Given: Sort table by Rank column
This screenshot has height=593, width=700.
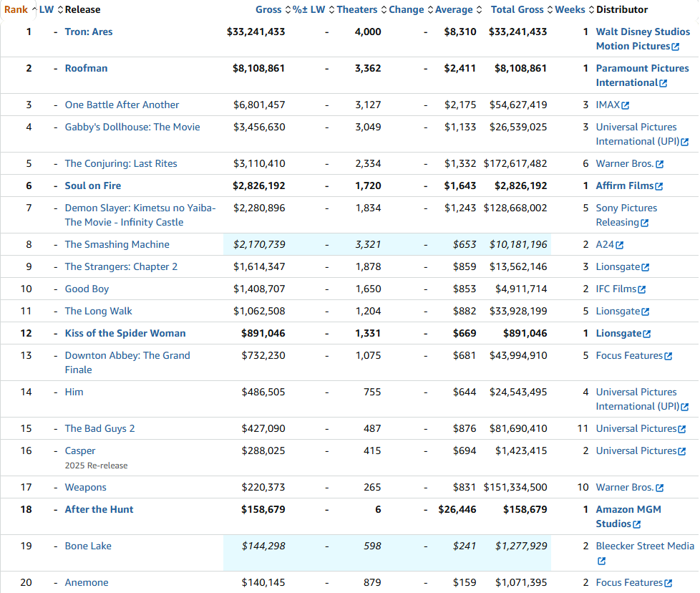Looking at the screenshot, I should coord(16,10).
